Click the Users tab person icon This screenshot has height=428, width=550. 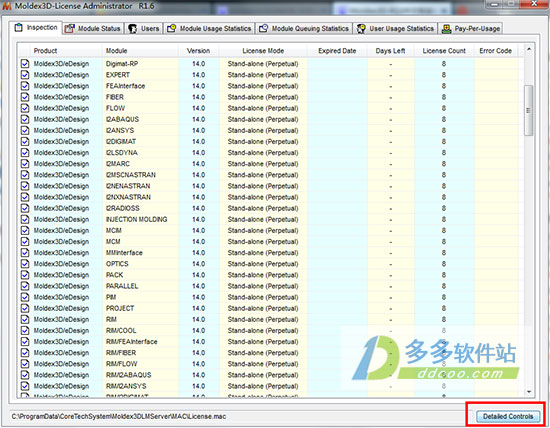point(132,28)
